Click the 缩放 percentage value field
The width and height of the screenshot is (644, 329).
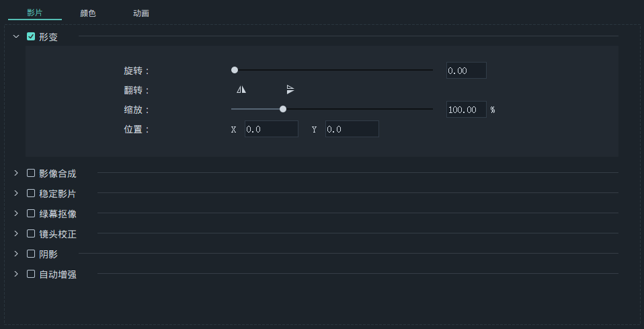(x=467, y=110)
